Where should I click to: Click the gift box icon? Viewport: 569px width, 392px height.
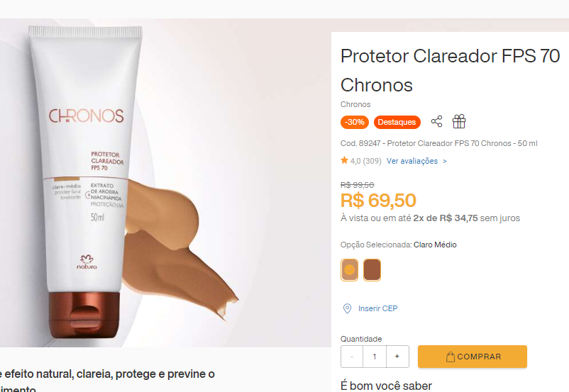pyautogui.click(x=459, y=121)
